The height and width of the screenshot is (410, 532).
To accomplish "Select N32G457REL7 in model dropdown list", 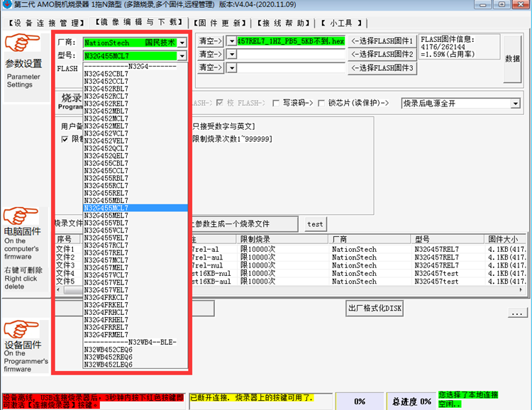I will coord(135,253).
